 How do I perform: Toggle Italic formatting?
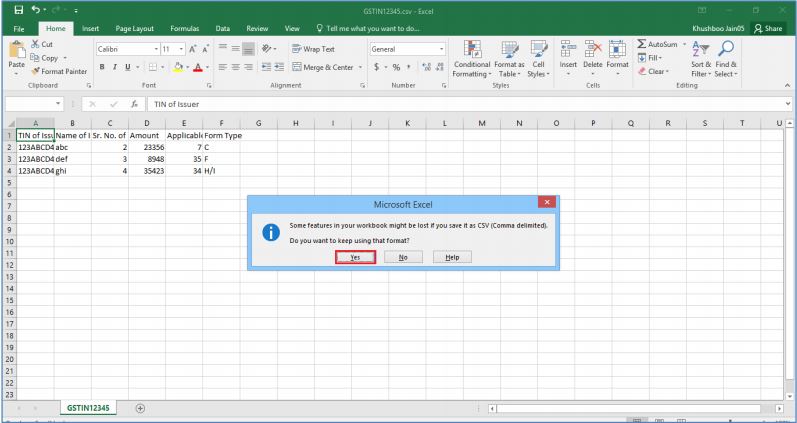click(115, 67)
